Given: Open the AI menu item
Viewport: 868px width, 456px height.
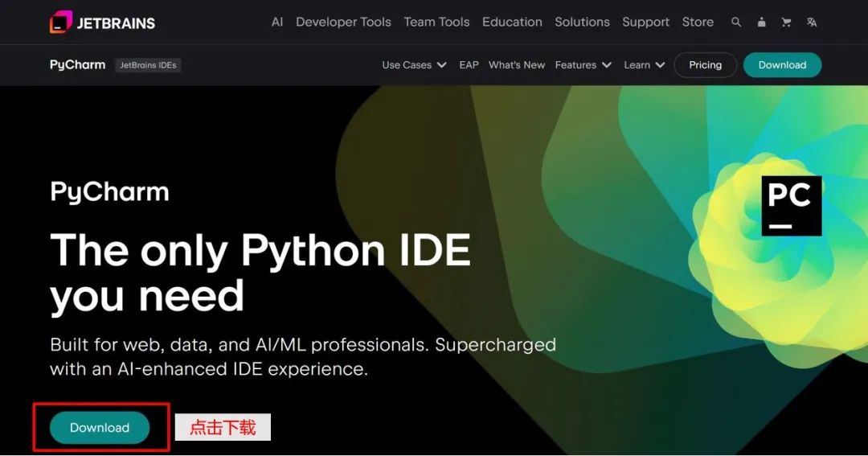Looking at the screenshot, I should click(x=277, y=23).
